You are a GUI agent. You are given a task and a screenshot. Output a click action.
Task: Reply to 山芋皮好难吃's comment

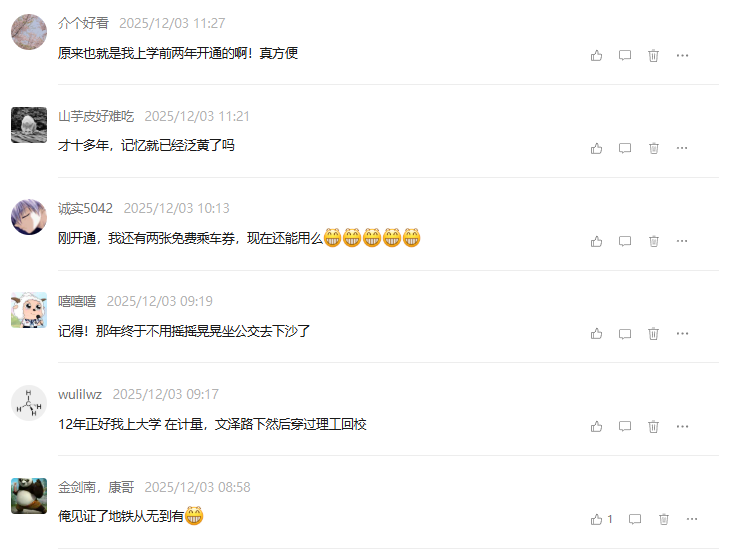(624, 149)
